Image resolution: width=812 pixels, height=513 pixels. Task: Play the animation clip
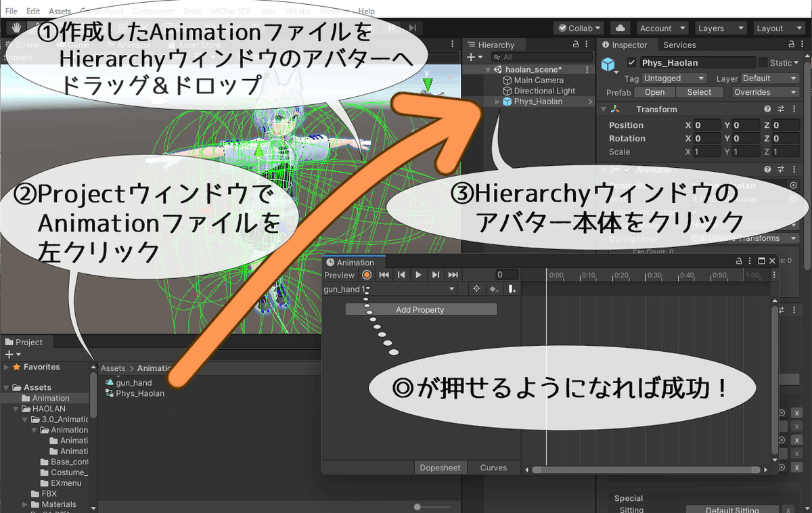pyautogui.click(x=418, y=275)
